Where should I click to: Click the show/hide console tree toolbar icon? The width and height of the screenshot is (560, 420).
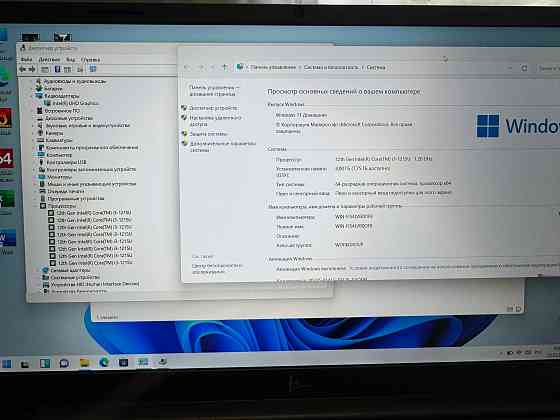pyautogui.click(x=45, y=70)
